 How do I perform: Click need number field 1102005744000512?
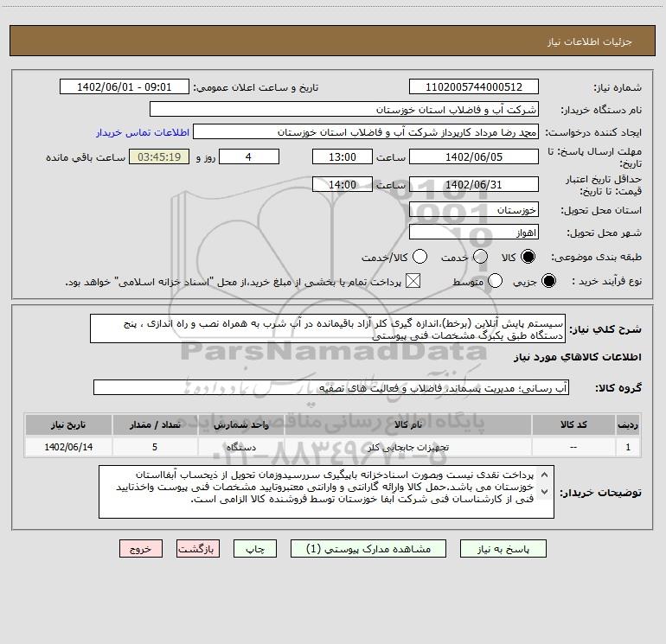point(474,87)
